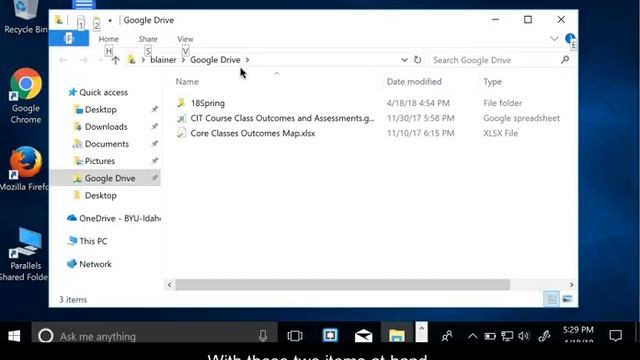Open Action Center notifications
640x360 pixels.
[616, 336]
